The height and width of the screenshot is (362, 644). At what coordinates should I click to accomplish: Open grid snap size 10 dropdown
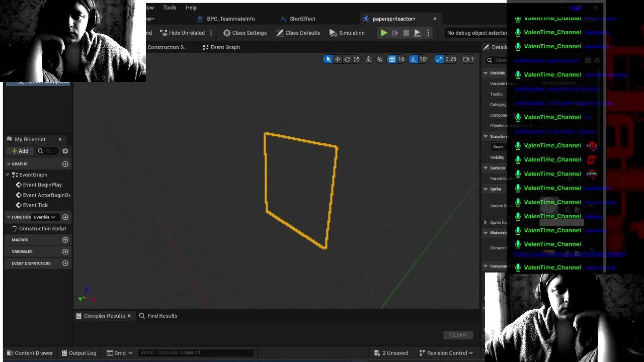tap(401, 59)
